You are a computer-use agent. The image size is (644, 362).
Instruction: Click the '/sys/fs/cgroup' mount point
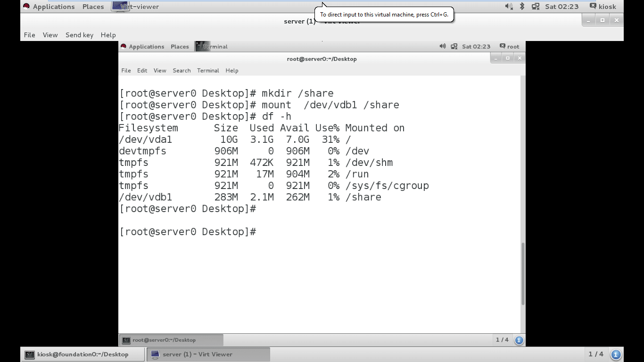coord(387,186)
